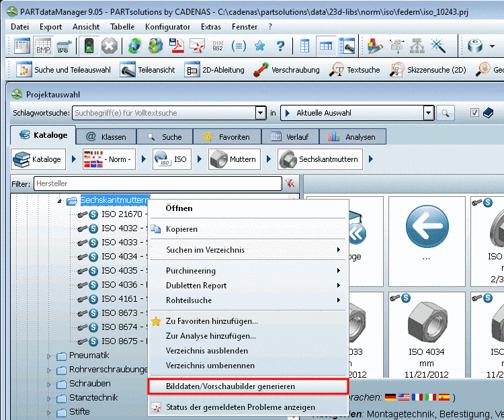Click the green refresh arrows icon
This screenshot has height=420, width=504.
(134, 46)
